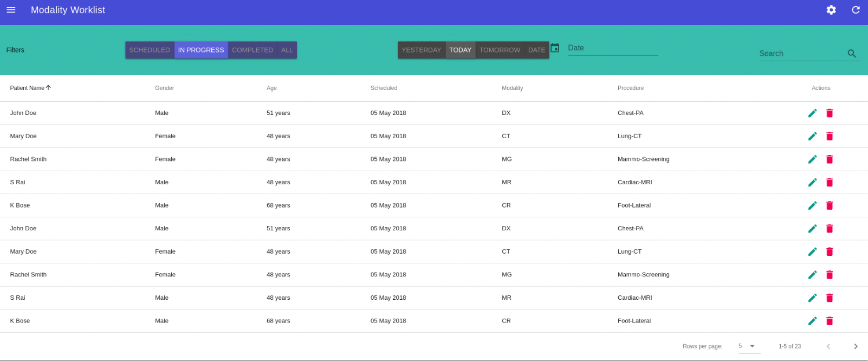Edit the first John Doe entry
Screen dimensions: 868x361
click(x=812, y=113)
